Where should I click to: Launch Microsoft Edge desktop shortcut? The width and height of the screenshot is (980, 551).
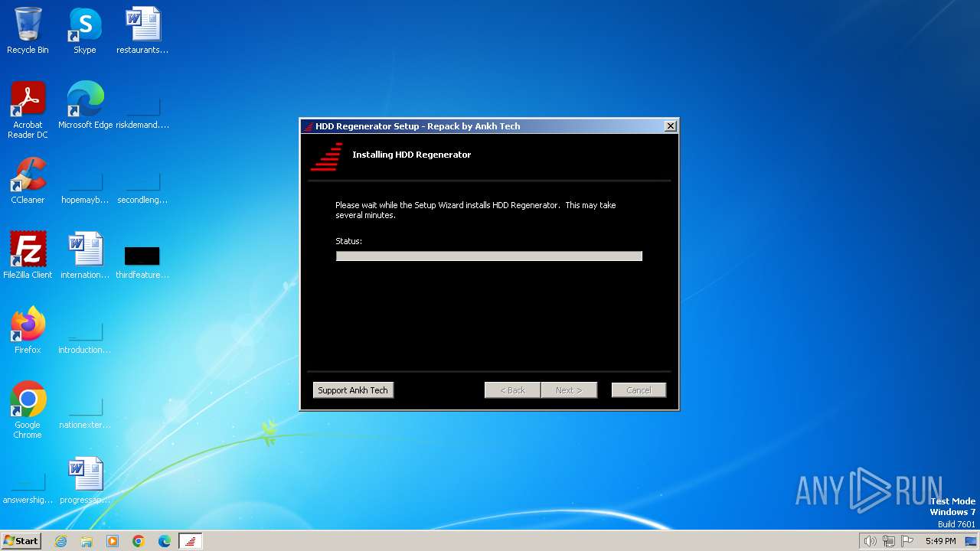(x=85, y=106)
